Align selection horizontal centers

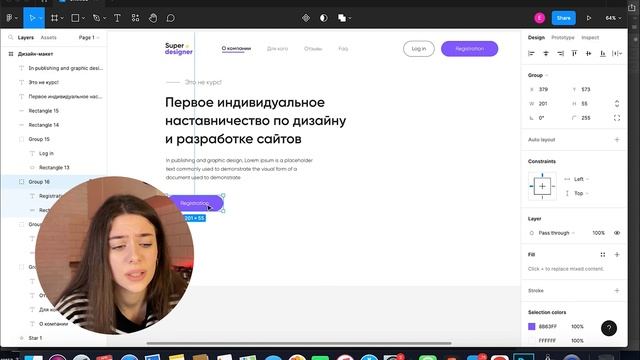click(x=546, y=53)
